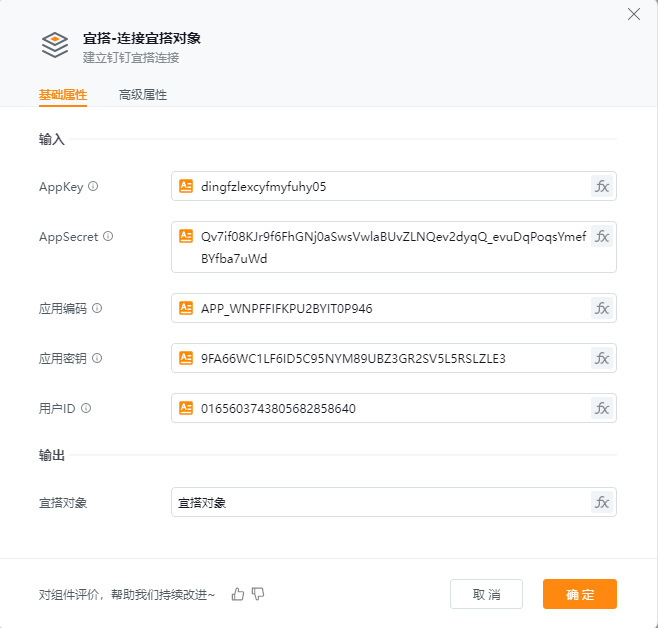Image resolution: width=658 pixels, height=628 pixels.
Task: Click the fx button in the AppKey field
Action: 602,186
